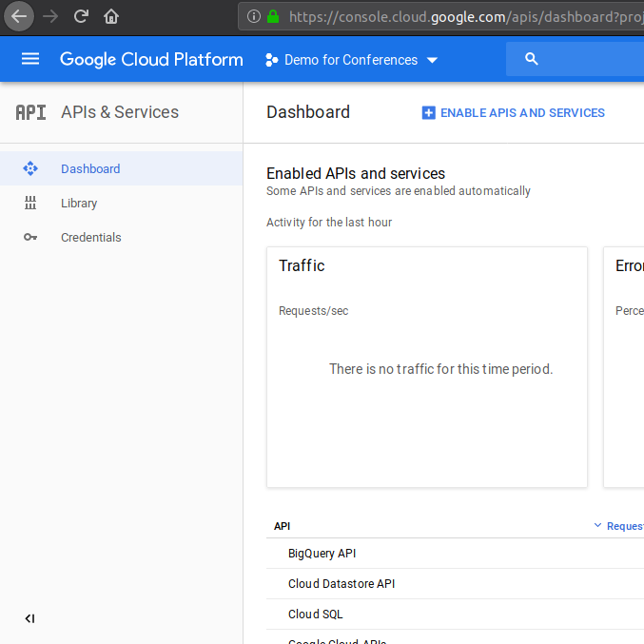Click the Google Cloud Platform logo
The image size is (644, 644).
tap(151, 60)
